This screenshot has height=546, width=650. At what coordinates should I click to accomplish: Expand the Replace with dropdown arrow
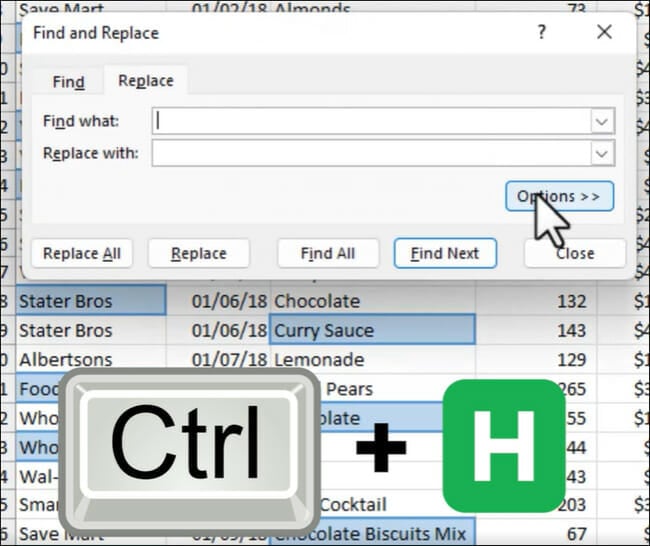pyautogui.click(x=602, y=153)
